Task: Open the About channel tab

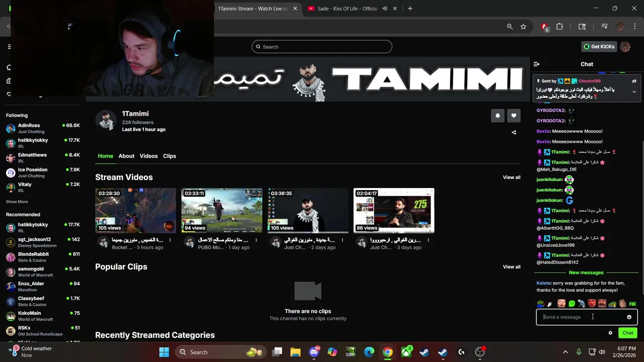Action: coord(126,156)
